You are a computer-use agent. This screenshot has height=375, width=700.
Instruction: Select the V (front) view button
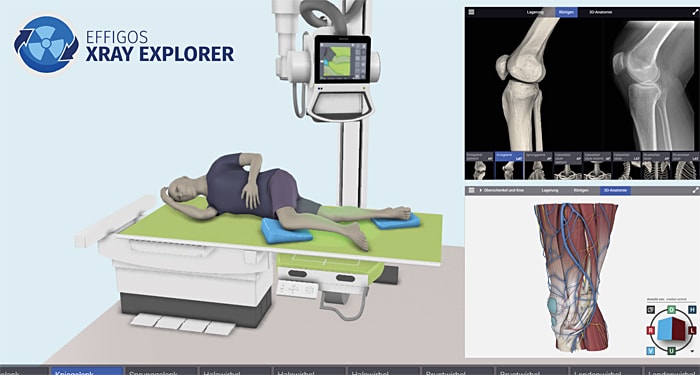click(651, 351)
